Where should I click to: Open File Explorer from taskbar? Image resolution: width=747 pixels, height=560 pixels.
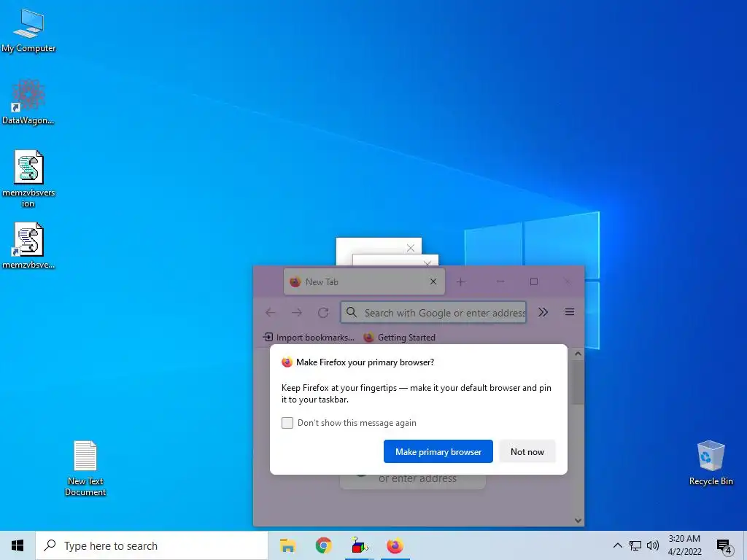(287, 545)
